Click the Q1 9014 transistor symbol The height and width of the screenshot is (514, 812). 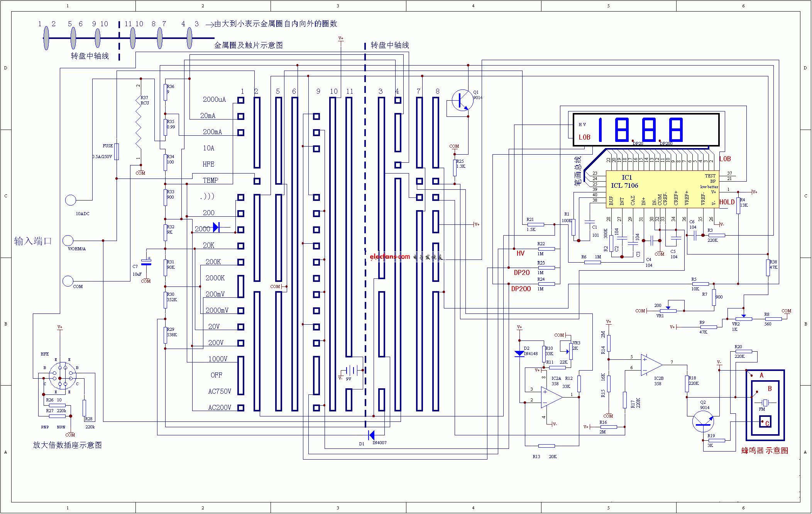pyautogui.click(x=462, y=100)
